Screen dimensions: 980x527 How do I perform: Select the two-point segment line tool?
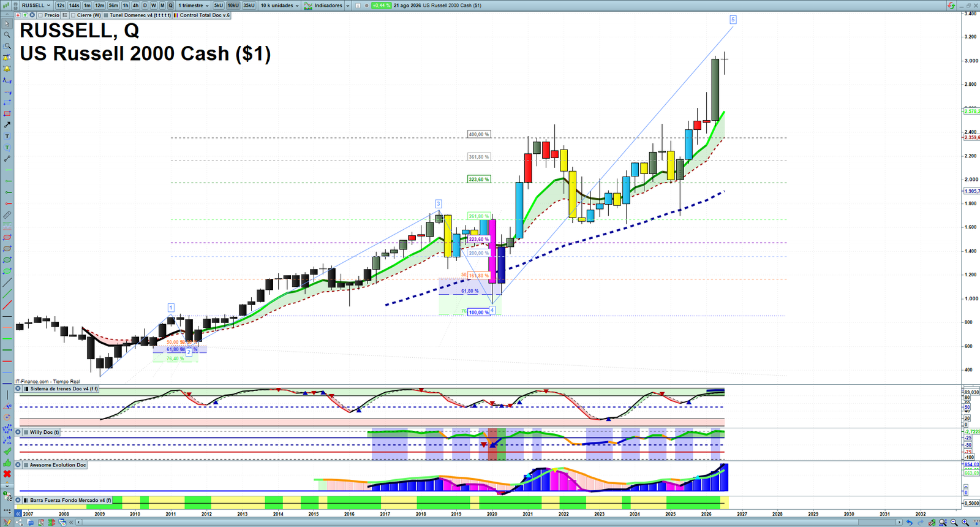7,159
